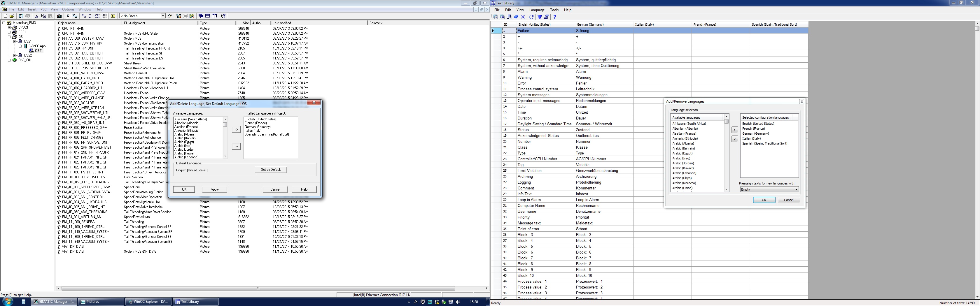This screenshot has width=980, height=306.
Task: Open the Tools menu in Text Library
Action: click(x=554, y=10)
